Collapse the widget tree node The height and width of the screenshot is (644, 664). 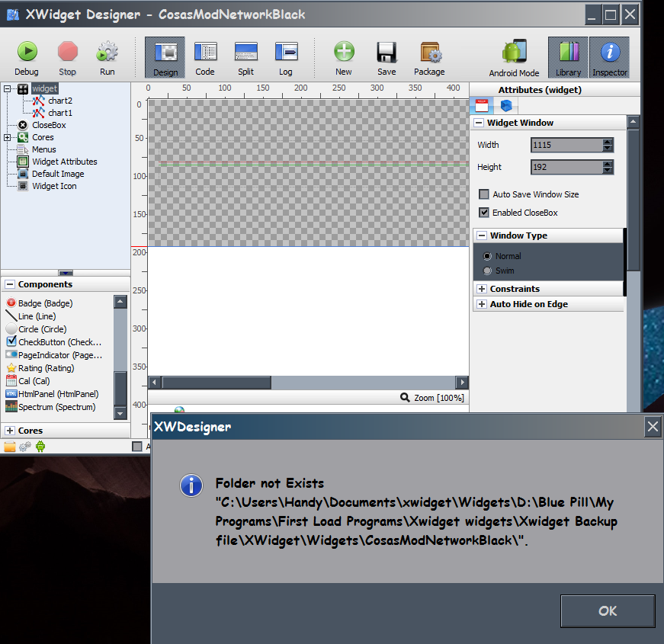click(x=7, y=89)
